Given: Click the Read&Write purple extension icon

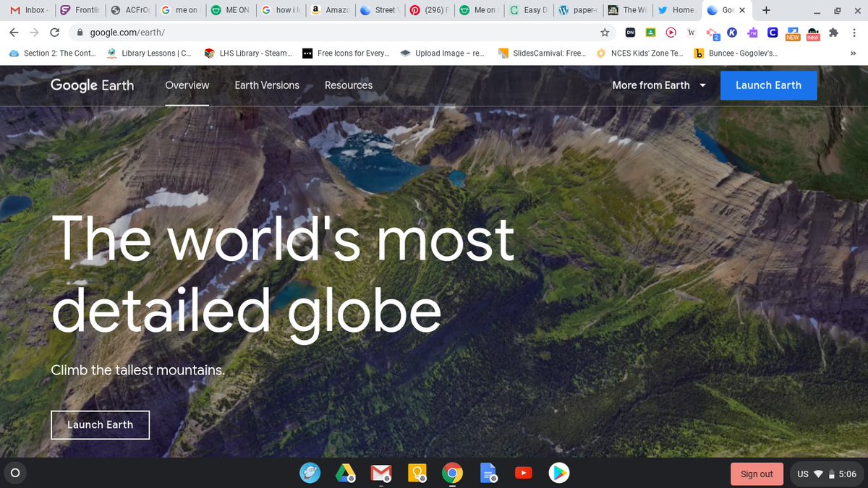Looking at the screenshot, I should coord(752,33).
